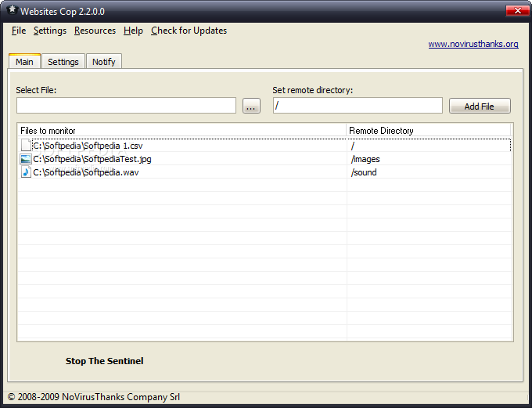This screenshot has width=532, height=408.
Task: Click the Check for Updates menu item
Action: tap(189, 31)
